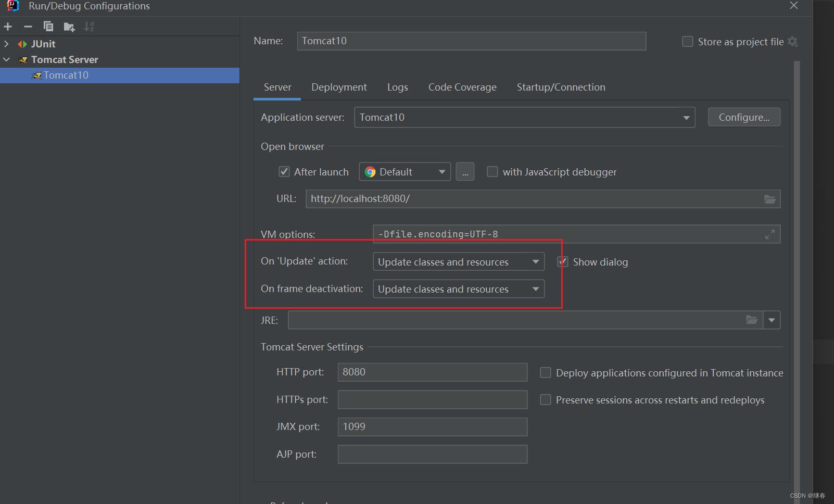
Task: Add a new run configuration
Action: pyautogui.click(x=8, y=27)
